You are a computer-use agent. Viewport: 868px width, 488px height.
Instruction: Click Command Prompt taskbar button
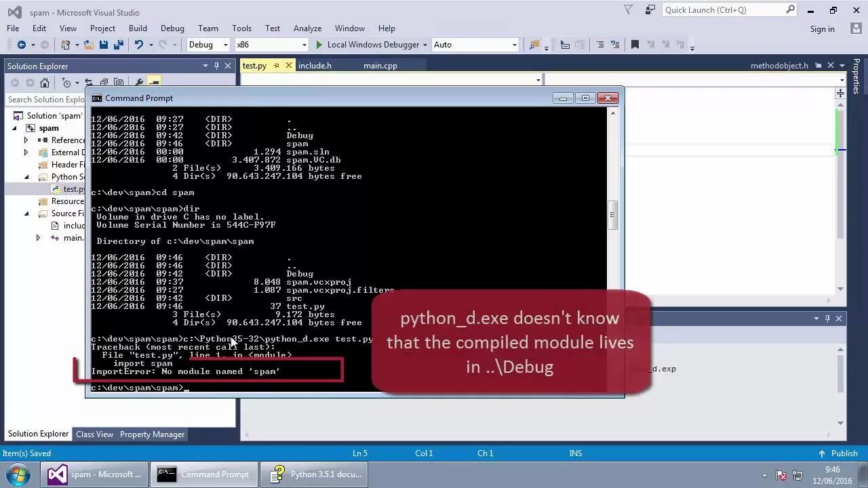[204, 474]
